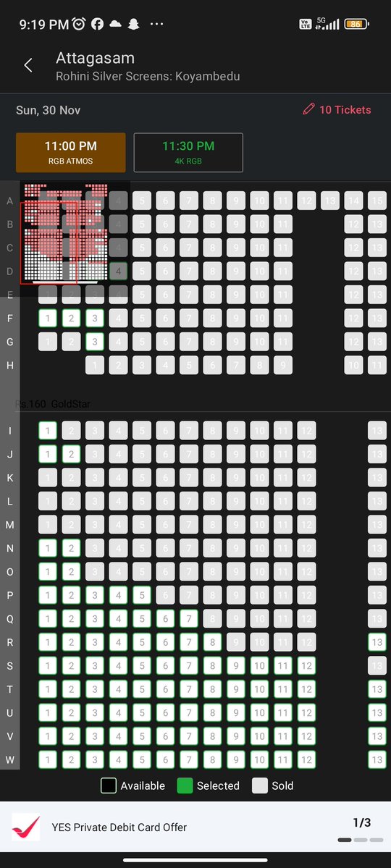Select seat 13 in row R

pos(377,642)
